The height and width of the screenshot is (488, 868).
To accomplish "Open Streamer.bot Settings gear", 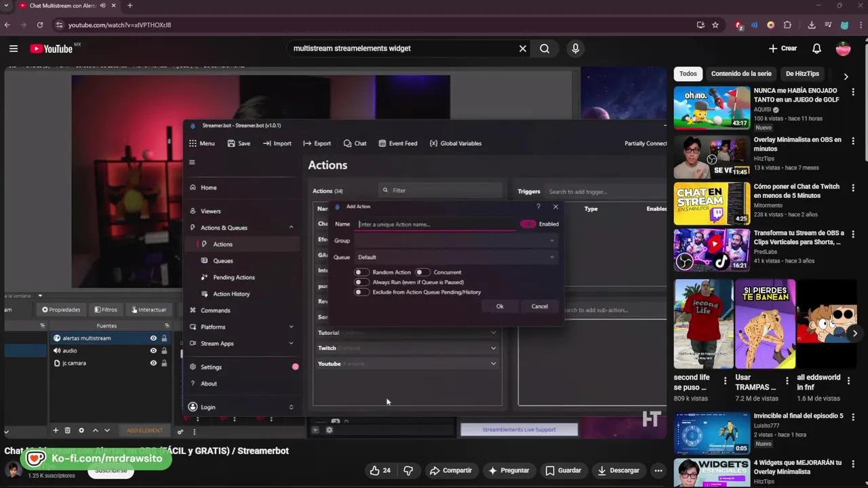I will (193, 367).
